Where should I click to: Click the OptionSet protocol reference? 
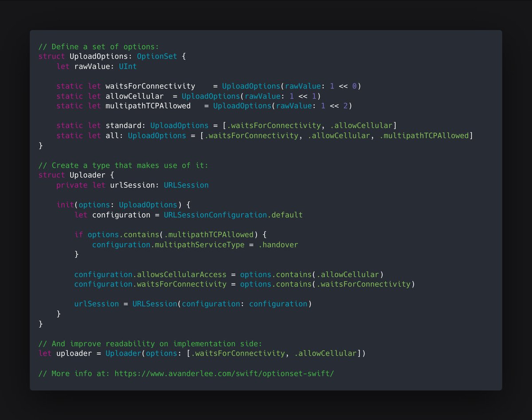(157, 56)
